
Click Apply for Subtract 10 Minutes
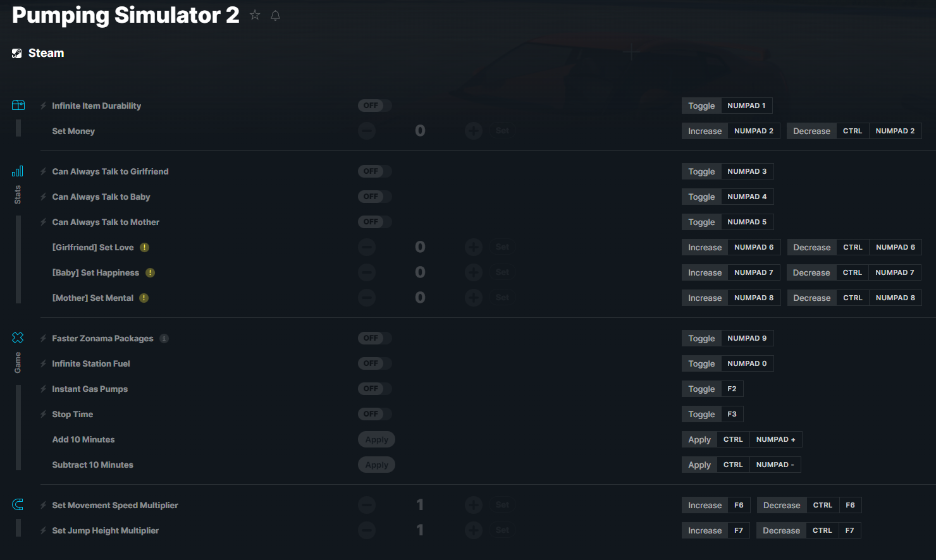(x=377, y=465)
